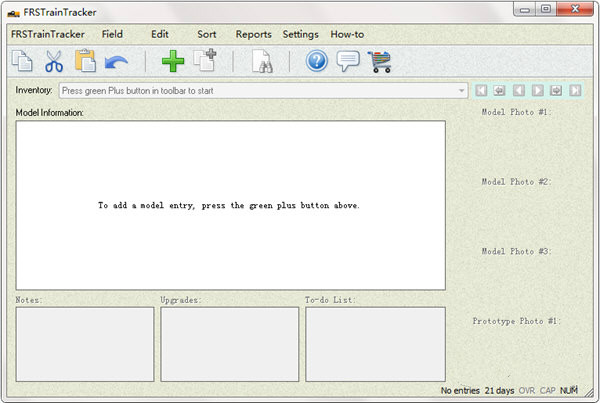Click inside the Notes text box

[x=85, y=344]
